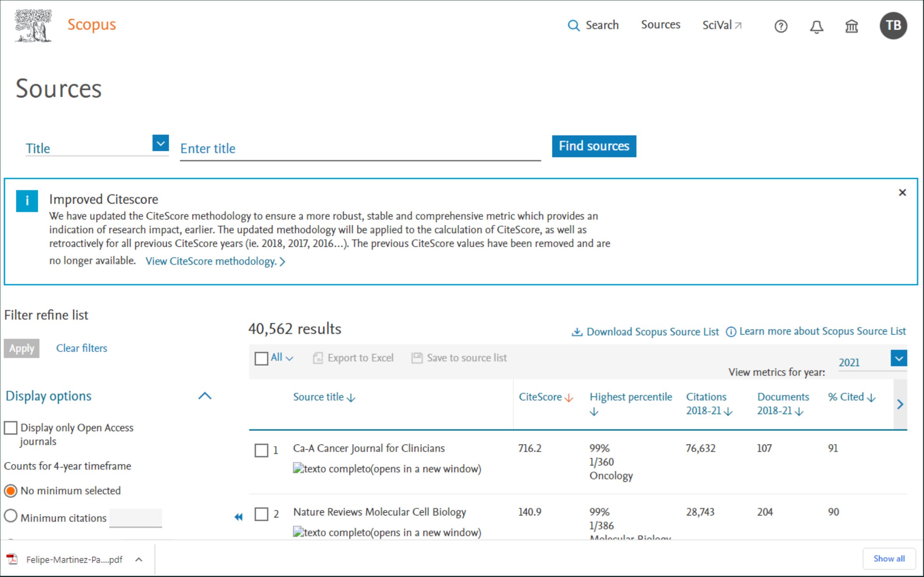Click Export to Excel text
The width and height of the screenshot is (924, 577).
361,358
